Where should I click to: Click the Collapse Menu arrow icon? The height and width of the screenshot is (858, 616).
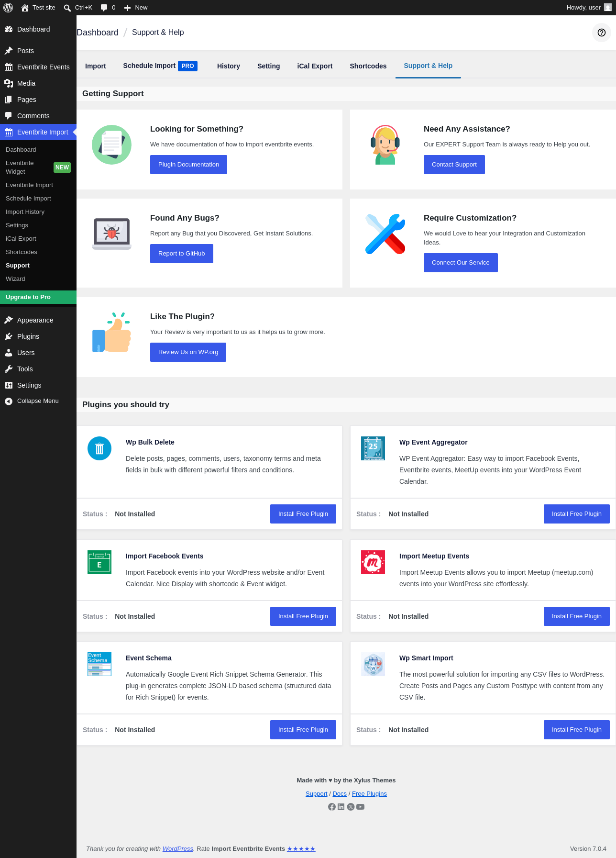(x=9, y=401)
